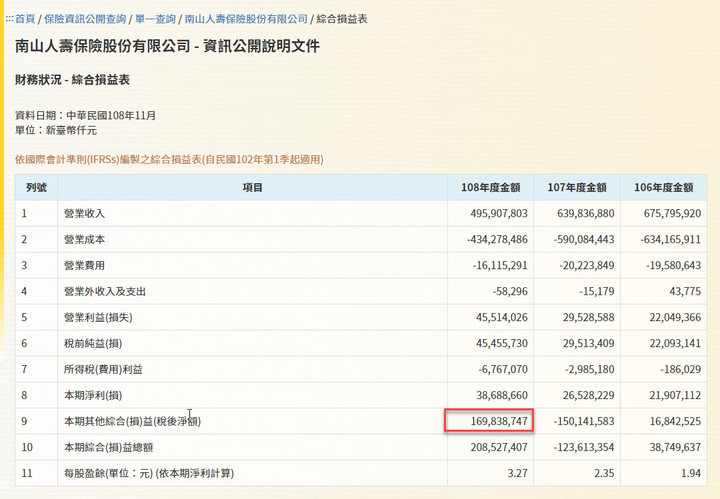The image size is (720, 499).
Task: Click the value 495,907,803
Action: [x=499, y=213]
